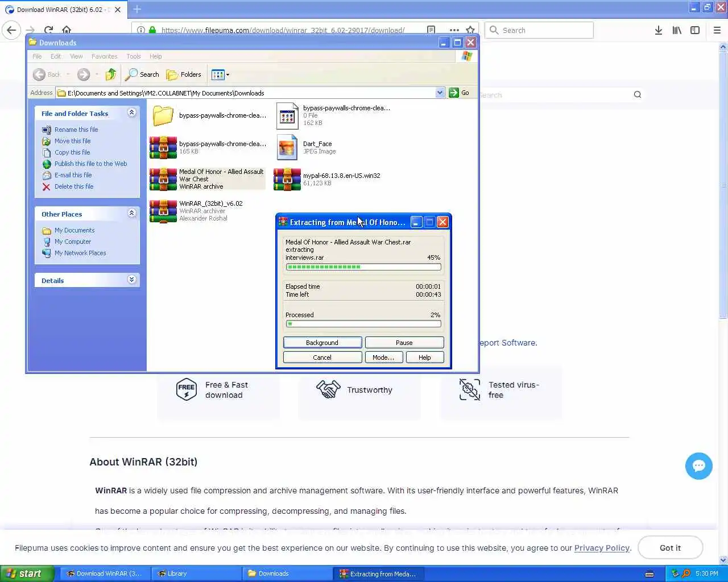
Task: Click the Processed total progress bar
Action: point(363,324)
